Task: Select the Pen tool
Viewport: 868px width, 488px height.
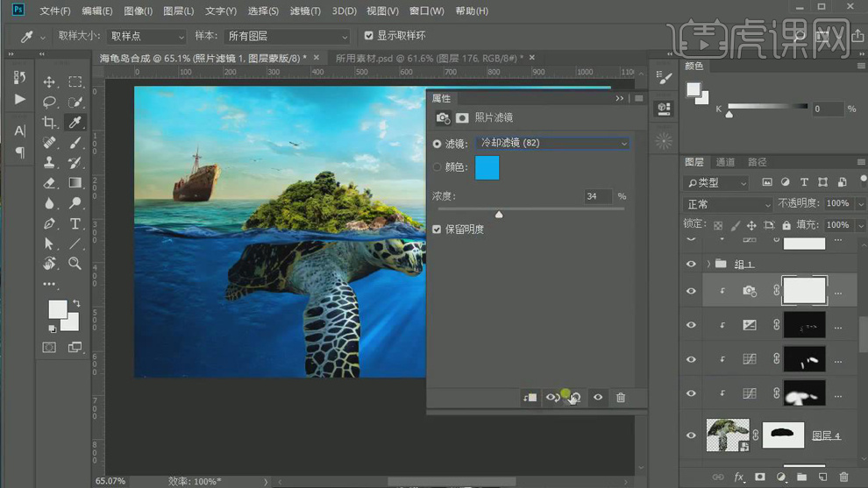Action: pos(50,223)
